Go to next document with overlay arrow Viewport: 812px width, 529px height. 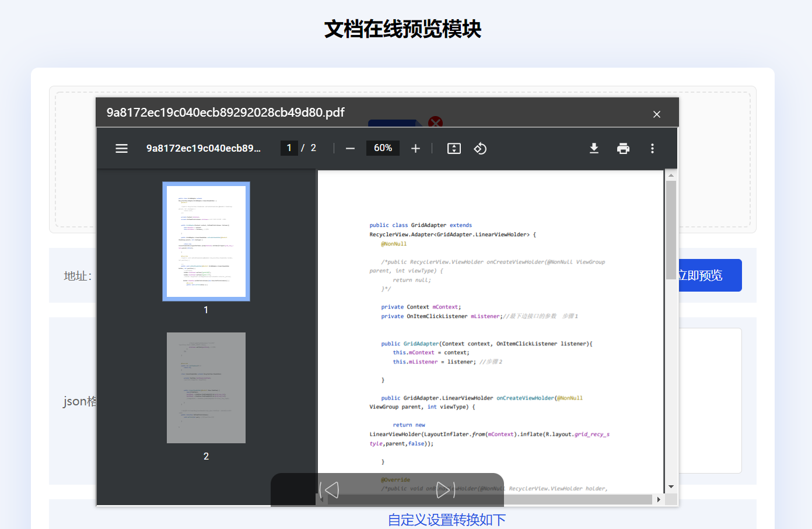coord(445,490)
